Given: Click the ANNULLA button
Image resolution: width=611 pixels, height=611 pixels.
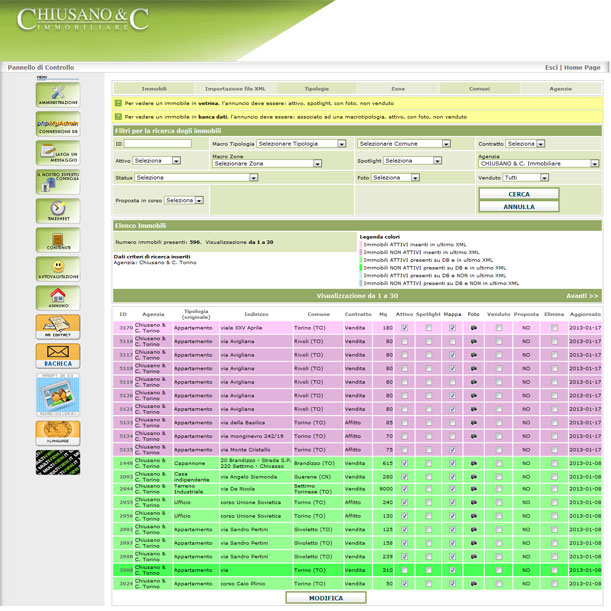Looking at the screenshot, I should coord(519,207).
